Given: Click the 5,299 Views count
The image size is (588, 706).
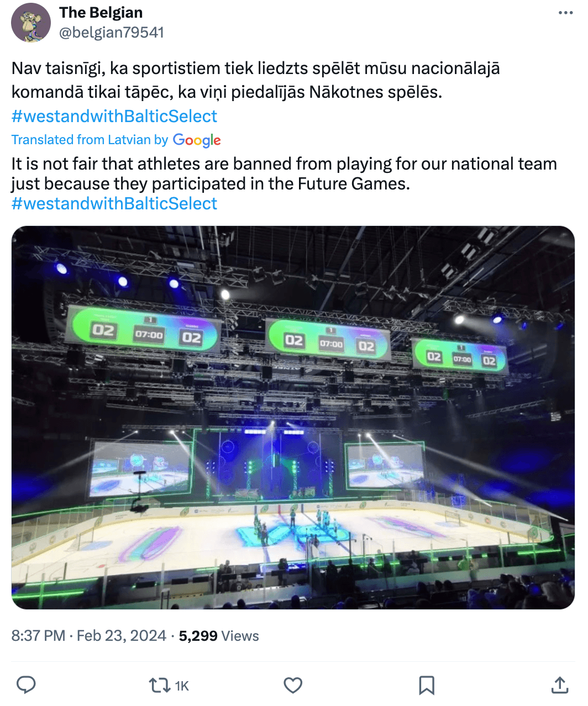Looking at the screenshot, I should (x=219, y=636).
